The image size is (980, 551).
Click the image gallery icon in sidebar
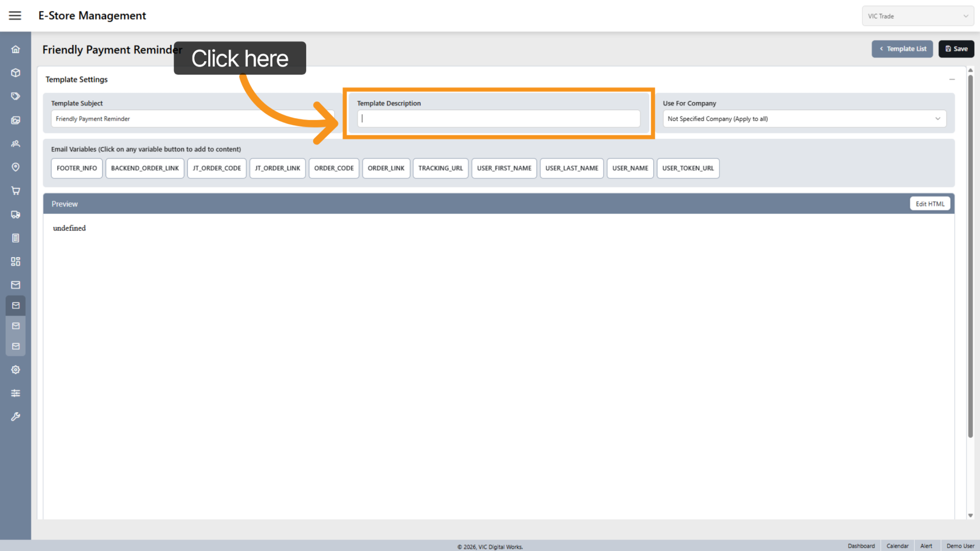tap(15, 120)
